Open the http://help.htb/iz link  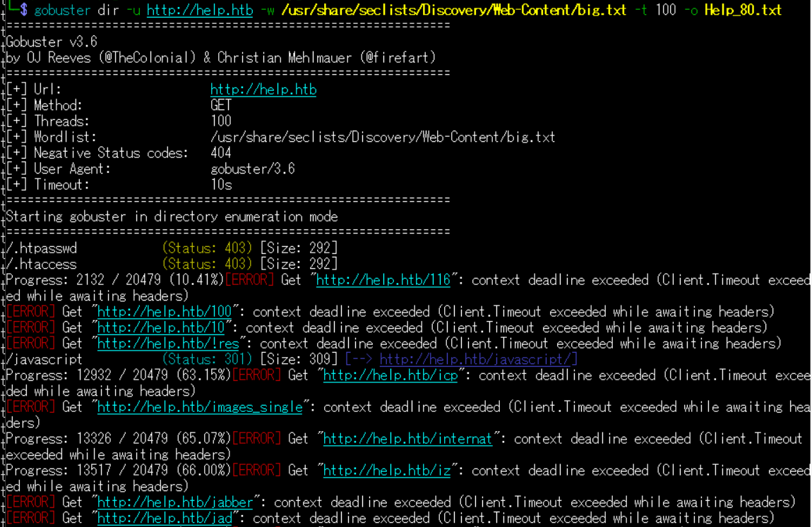pos(386,471)
